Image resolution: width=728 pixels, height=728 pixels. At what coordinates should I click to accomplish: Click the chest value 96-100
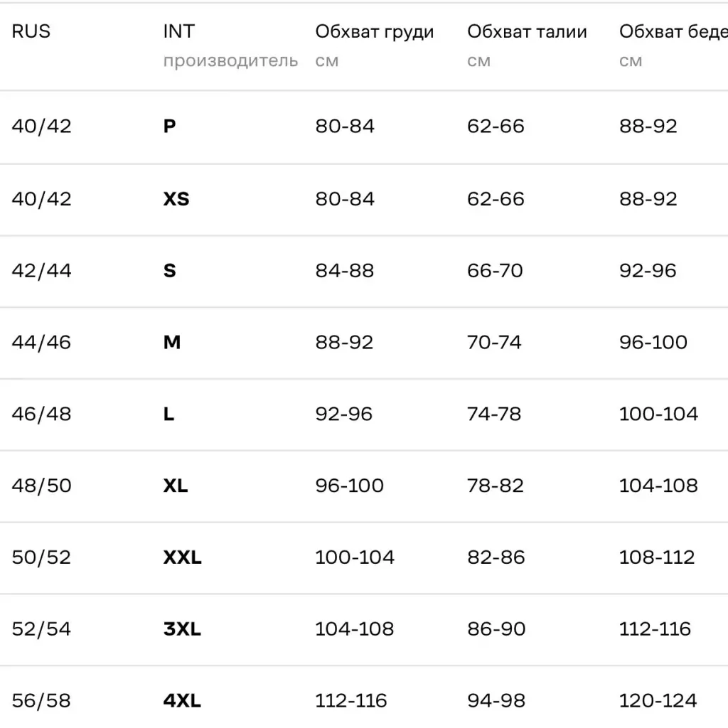[x=349, y=486]
